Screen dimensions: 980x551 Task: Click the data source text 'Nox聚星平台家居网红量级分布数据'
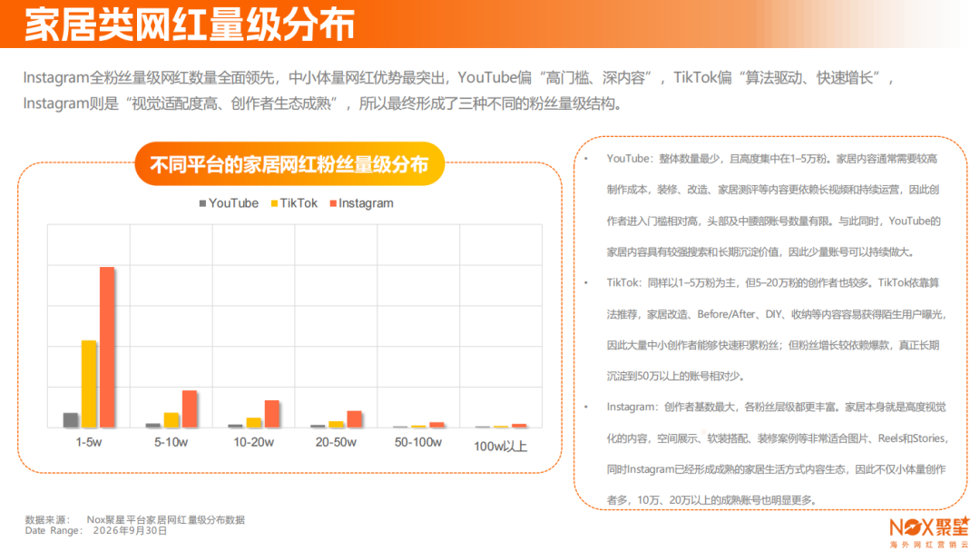[x=166, y=520]
